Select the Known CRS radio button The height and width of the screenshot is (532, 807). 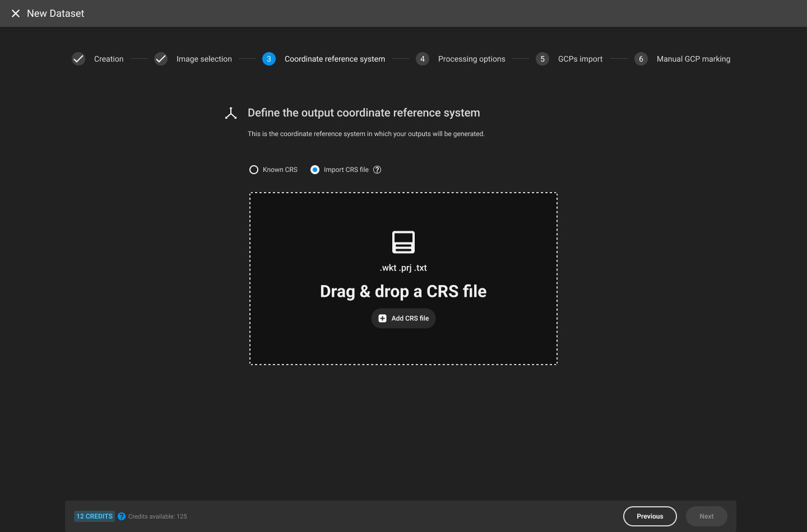click(254, 169)
